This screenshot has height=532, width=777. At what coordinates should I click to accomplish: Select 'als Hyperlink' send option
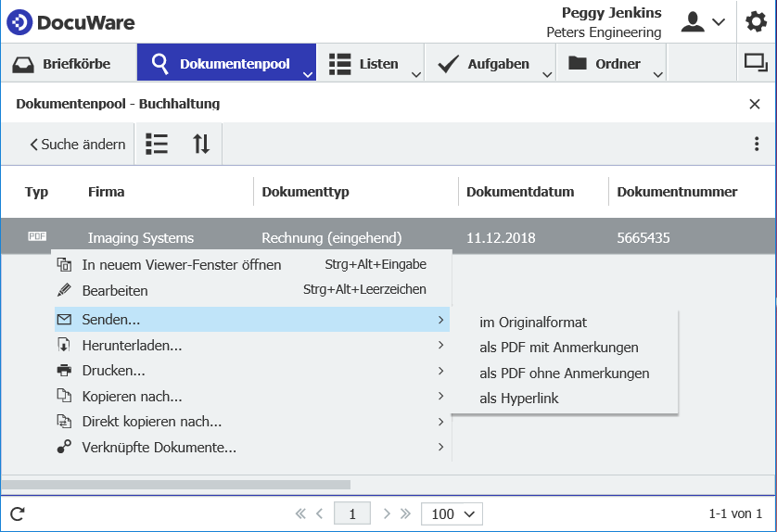tap(519, 399)
